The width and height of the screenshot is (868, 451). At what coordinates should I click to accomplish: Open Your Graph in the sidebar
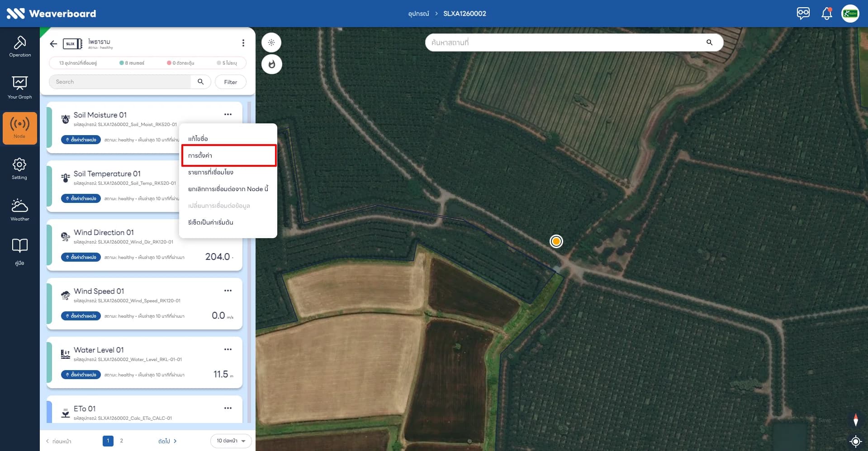click(x=20, y=88)
